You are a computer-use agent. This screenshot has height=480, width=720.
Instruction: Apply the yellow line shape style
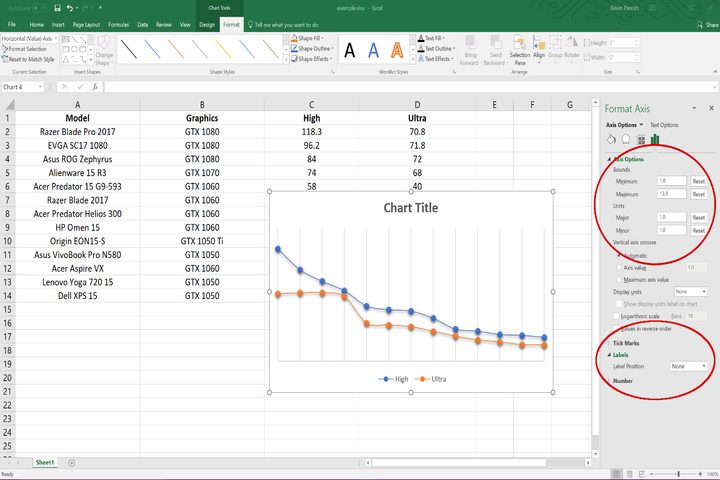point(224,49)
